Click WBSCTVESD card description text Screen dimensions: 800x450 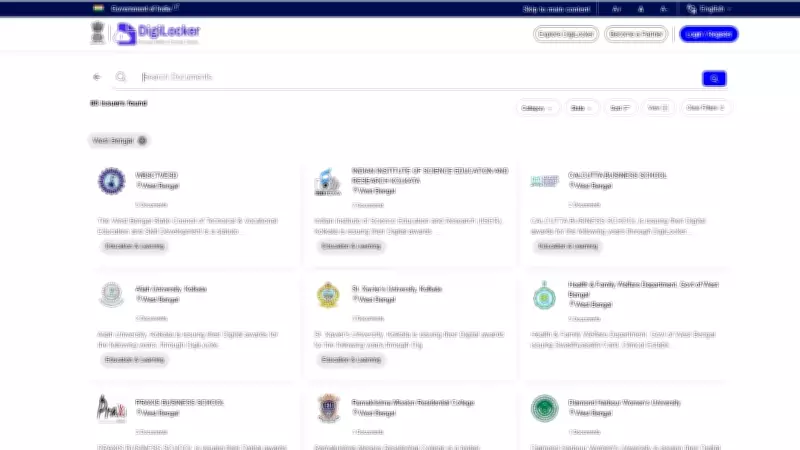point(187,226)
